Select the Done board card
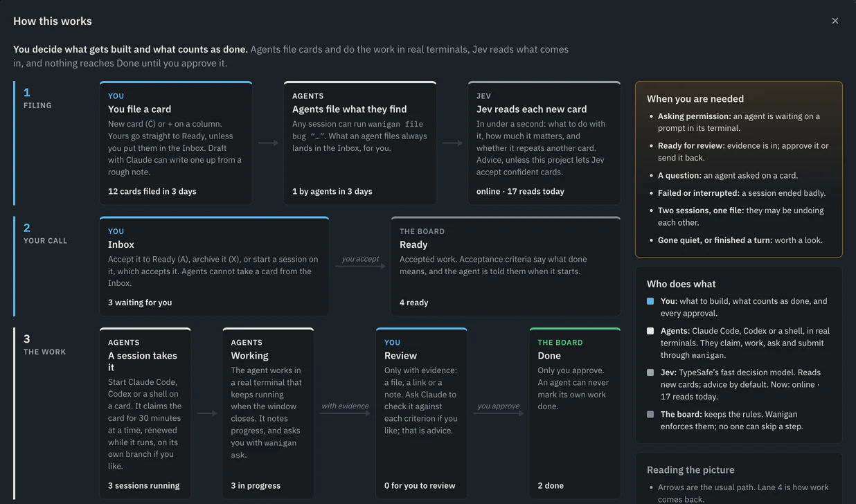Screen dimensions: 856x504 click(x=575, y=413)
